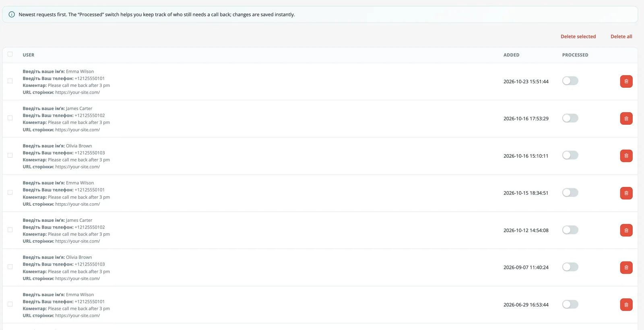
Task: Click the ADDED column header
Action: (x=511, y=55)
